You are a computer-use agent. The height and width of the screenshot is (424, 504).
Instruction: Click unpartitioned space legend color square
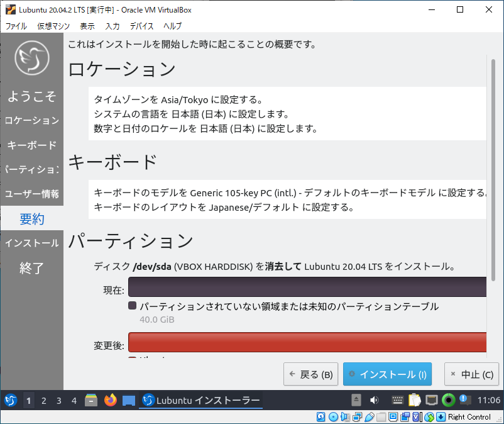pyautogui.click(x=132, y=306)
